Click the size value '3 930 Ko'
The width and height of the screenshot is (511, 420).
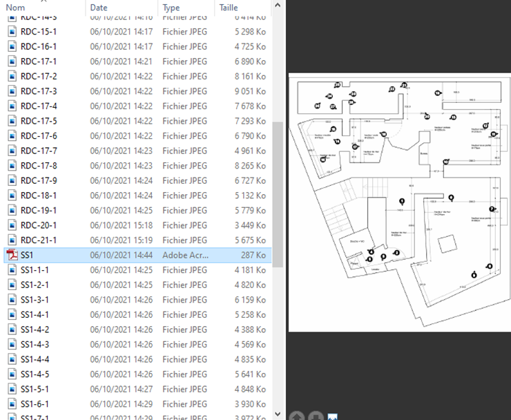pos(250,404)
